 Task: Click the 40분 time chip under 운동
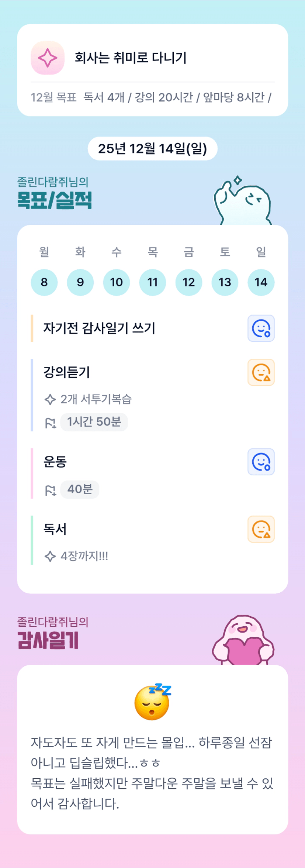pos(80,489)
